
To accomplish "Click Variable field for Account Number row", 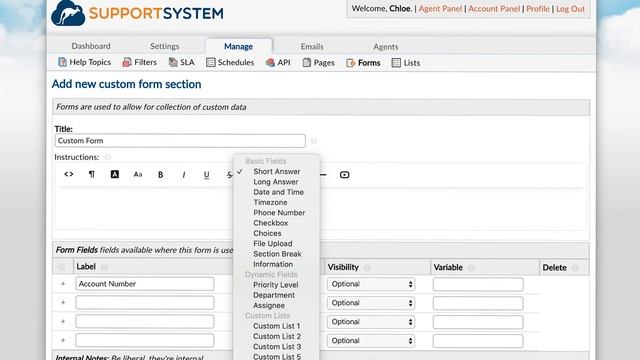I will pyautogui.click(x=478, y=284).
